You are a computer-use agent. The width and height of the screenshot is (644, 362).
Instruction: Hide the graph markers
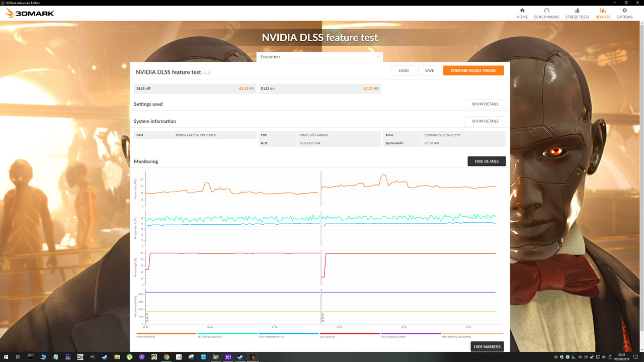(x=487, y=347)
